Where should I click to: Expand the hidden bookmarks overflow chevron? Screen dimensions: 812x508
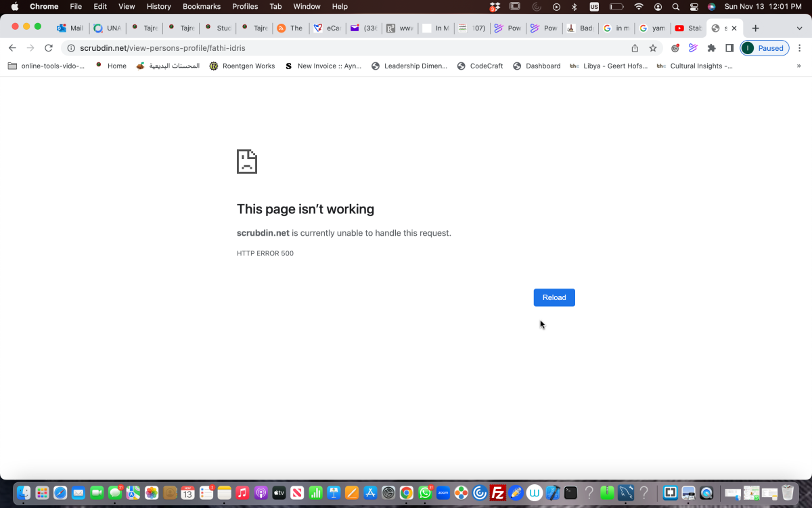tap(799, 66)
